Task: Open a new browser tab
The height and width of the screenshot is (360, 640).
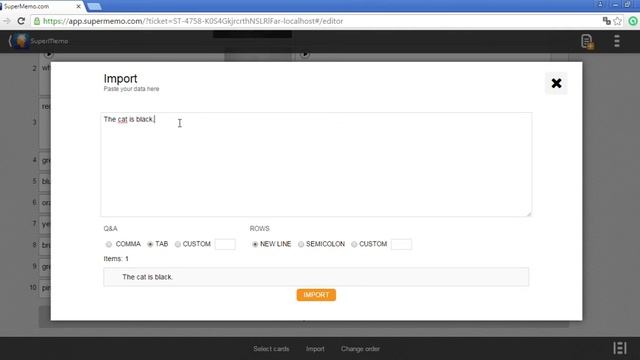Action: tap(94, 7)
